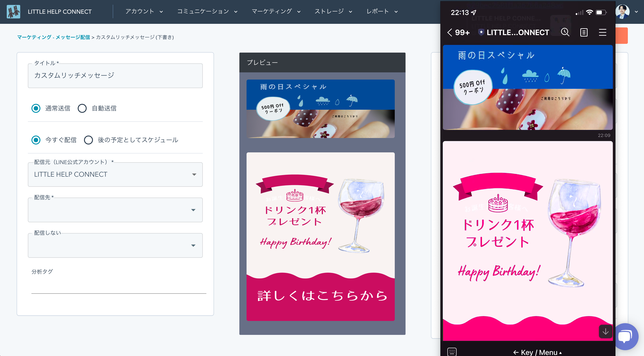Viewport: 644px width, 356px height.
Task: Click the LITTLE HELP CONNECT header title
Action: [60, 11]
